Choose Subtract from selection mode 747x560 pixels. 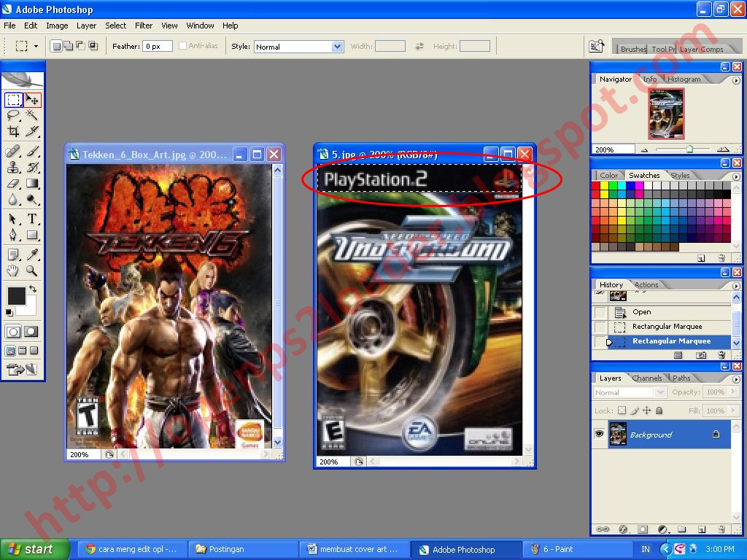click(x=80, y=46)
